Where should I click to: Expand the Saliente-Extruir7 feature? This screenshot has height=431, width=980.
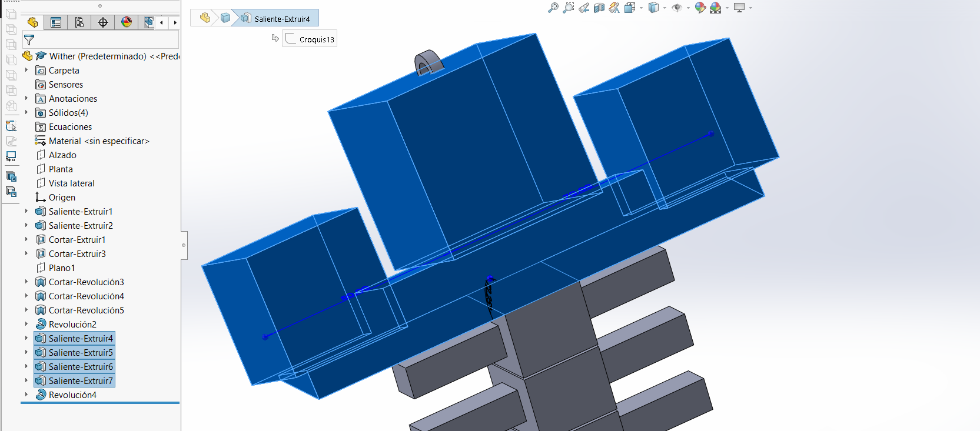(26, 380)
